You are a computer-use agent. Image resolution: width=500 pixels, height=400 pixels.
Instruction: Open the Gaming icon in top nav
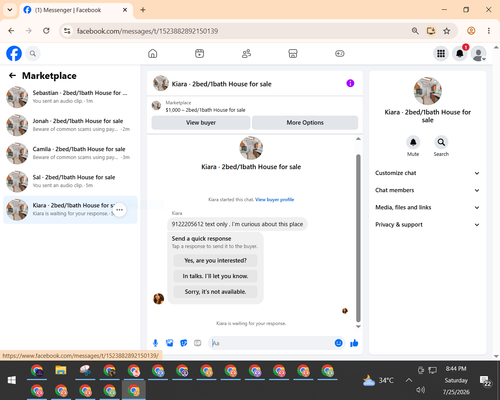(x=340, y=53)
